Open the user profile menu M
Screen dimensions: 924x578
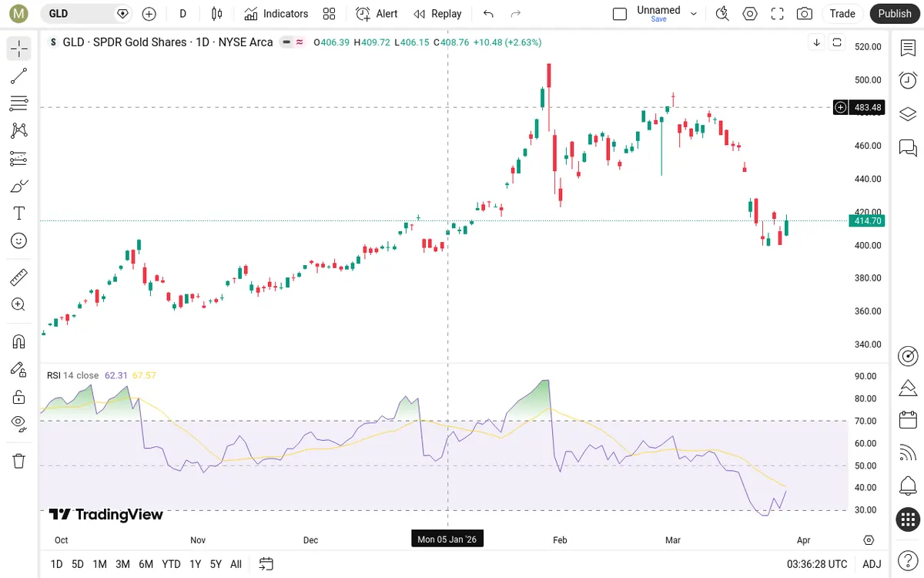[x=18, y=13]
